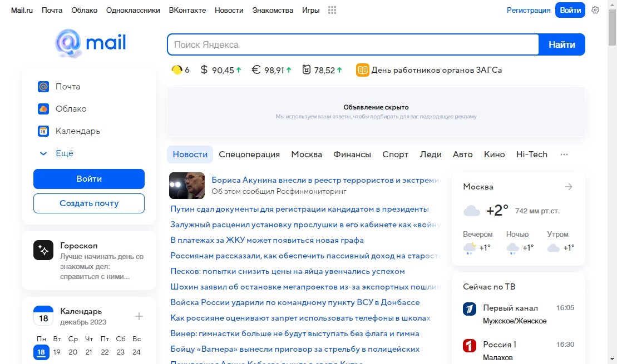Click the Россия 1 channel logo
Viewport: 617px width, 364px height.
468,345
